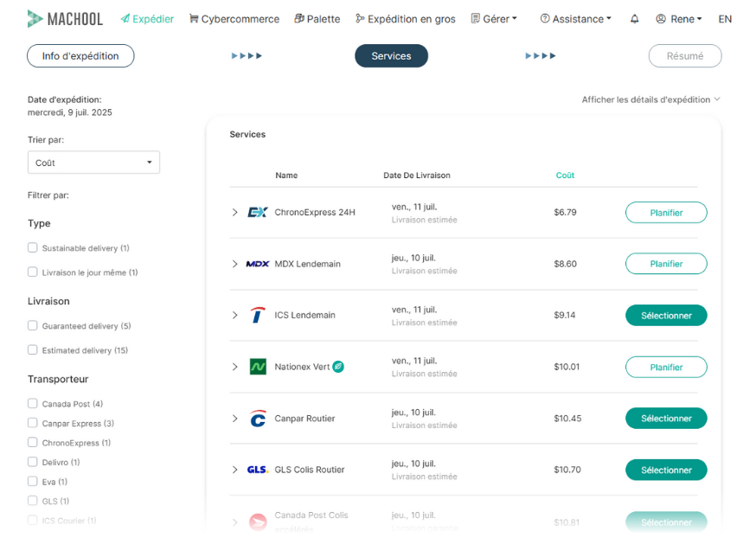The height and width of the screenshot is (557, 756).
Task: Click the MDX Lendemain carrier logo
Action: click(x=258, y=264)
